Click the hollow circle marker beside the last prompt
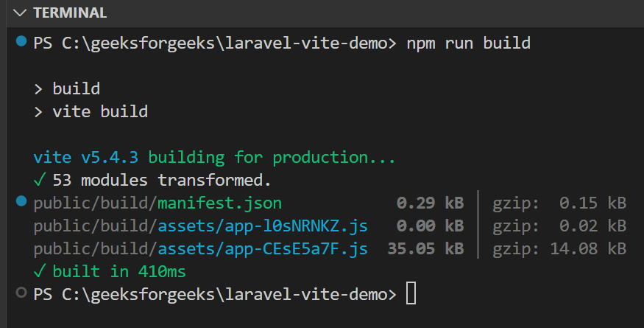Image resolution: width=644 pixels, height=328 pixels. pos(21,293)
